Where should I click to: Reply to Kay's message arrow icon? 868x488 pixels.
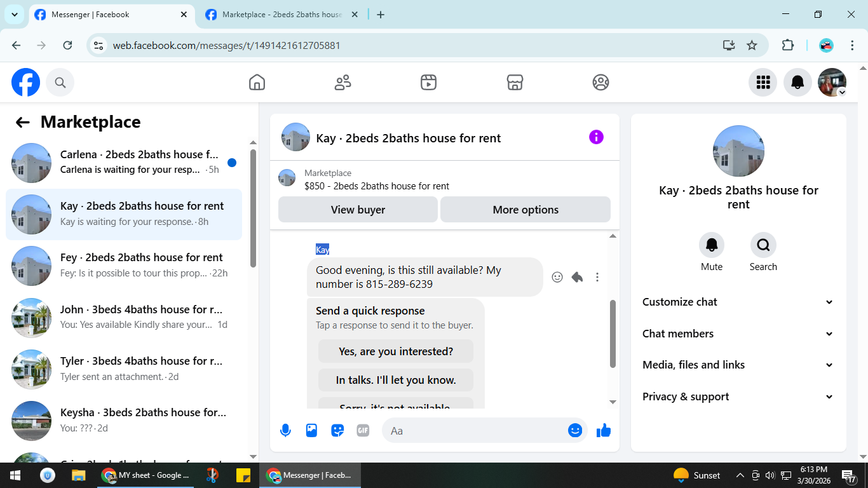(577, 277)
